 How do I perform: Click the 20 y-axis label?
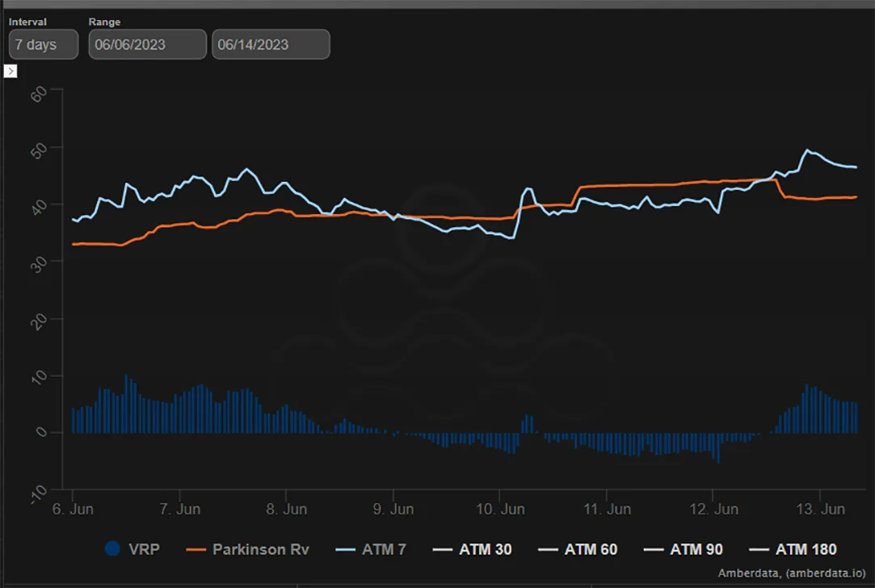click(39, 321)
